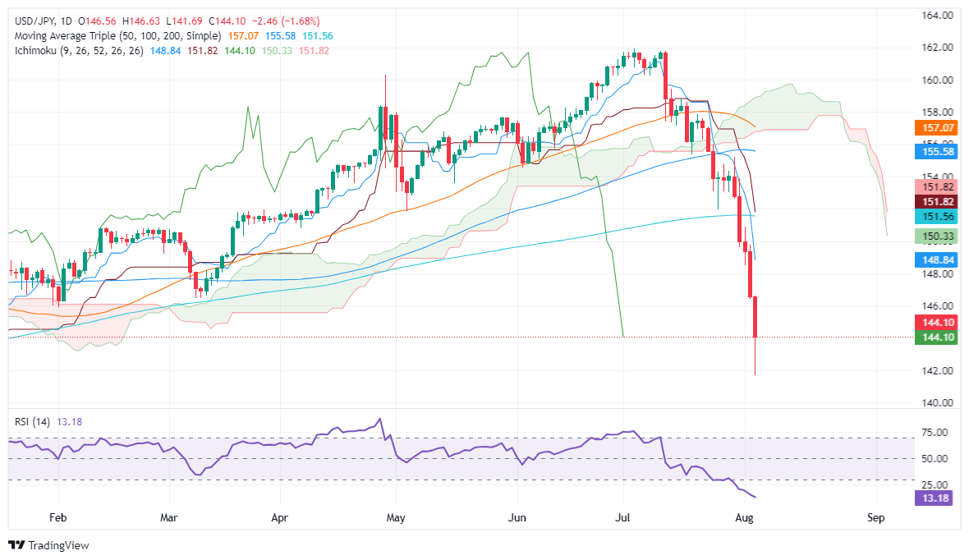This screenshot has width=969, height=560.
Task: Click the Sep marker on time axis
Action: pyautogui.click(x=875, y=517)
